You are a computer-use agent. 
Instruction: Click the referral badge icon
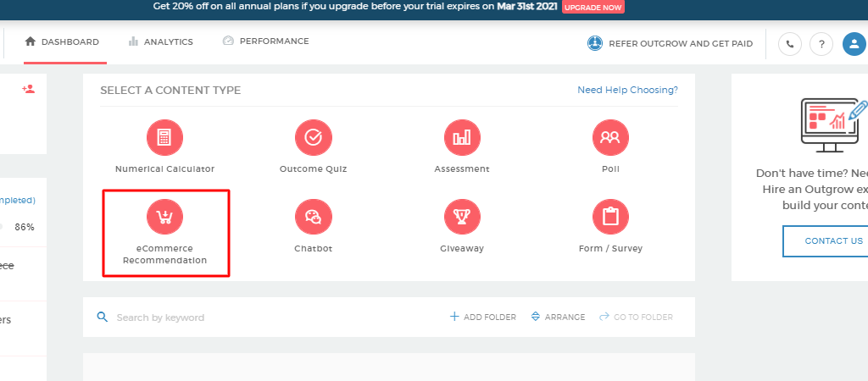[x=595, y=43]
